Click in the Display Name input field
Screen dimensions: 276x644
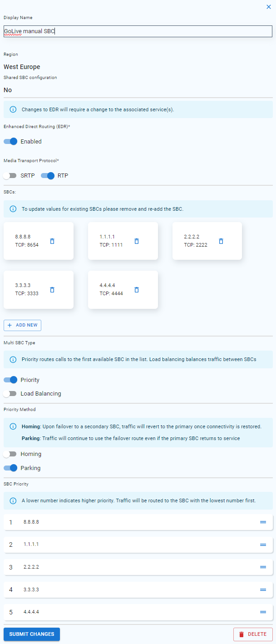pyautogui.click(x=138, y=31)
